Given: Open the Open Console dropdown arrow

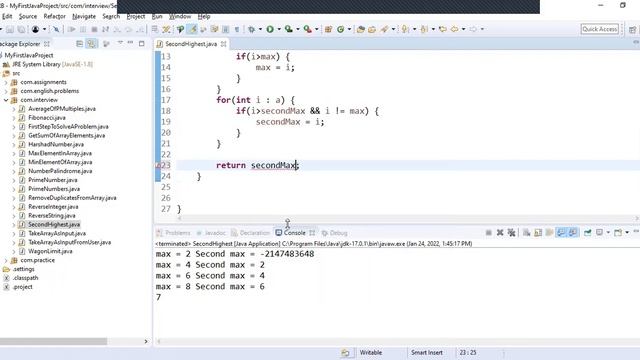Looking at the screenshot, I should click(627, 233).
